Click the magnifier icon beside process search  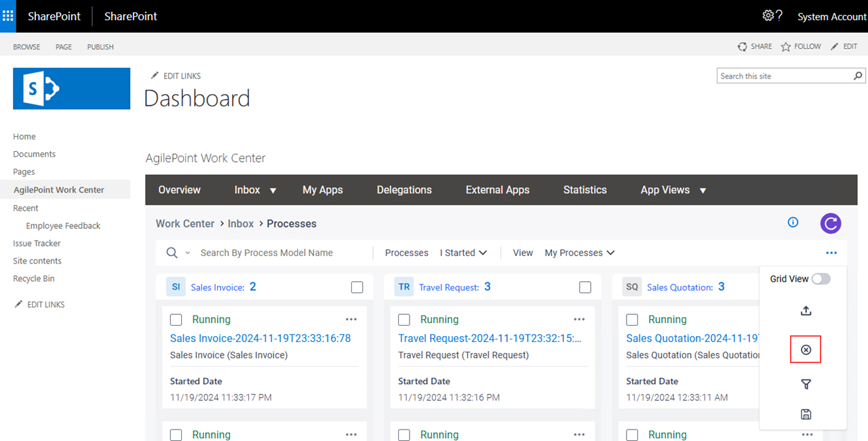click(x=172, y=253)
